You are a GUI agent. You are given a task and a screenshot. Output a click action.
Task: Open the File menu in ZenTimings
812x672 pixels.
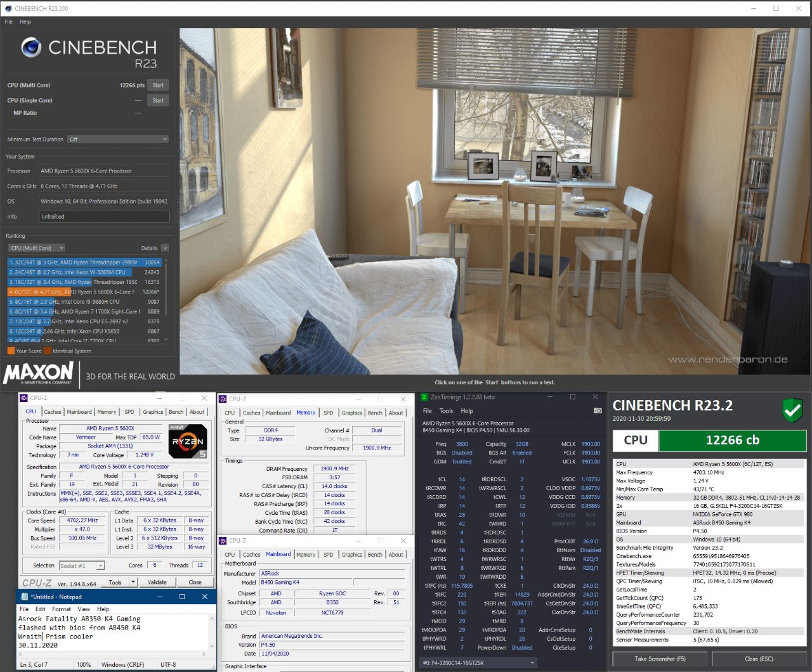pyautogui.click(x=428, y=411)
